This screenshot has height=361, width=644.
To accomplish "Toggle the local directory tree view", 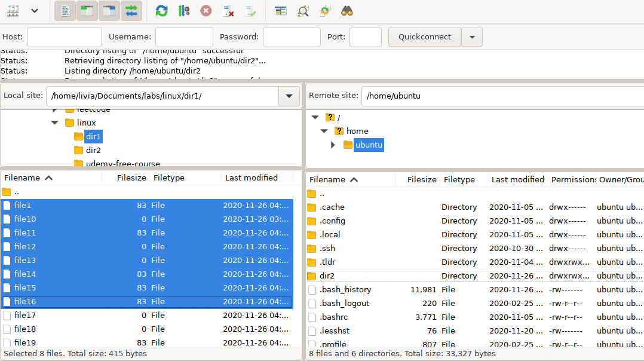I will click(x=87, y=11).
